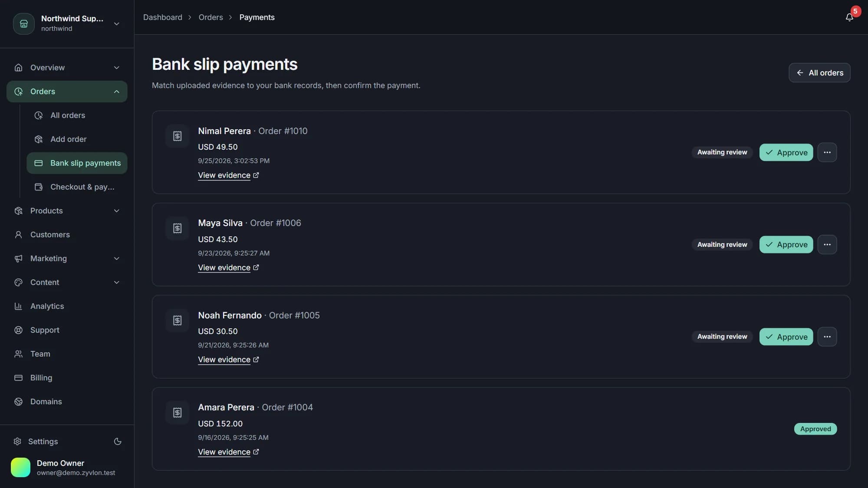Image resolution: width=868 pixels, height=488 pixels.
Task: Toggle dark mode moon icon
Action: [118, 442]
